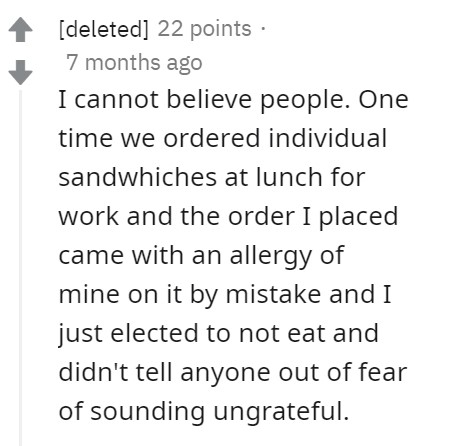The height and width of the screenshot is (446, 456).
Task: Click the word 'ordered' in the comment
Action: pos(212,138)
